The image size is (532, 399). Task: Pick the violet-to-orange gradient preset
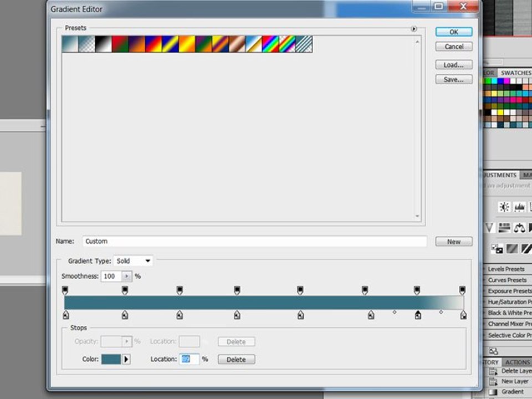click(x=137, y=44)
